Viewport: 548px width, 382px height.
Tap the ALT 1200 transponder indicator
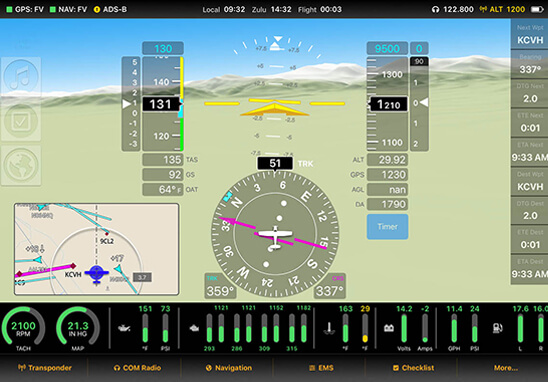(x=502, y=9)
